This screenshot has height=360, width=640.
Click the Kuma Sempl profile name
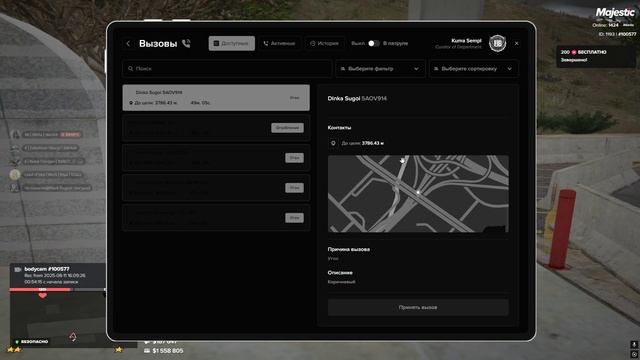[x=466, y=40]
